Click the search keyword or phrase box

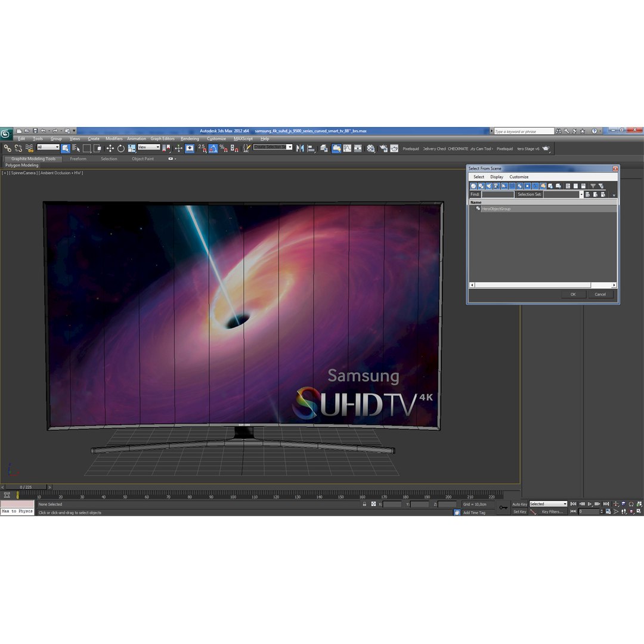tap(524, 131)
